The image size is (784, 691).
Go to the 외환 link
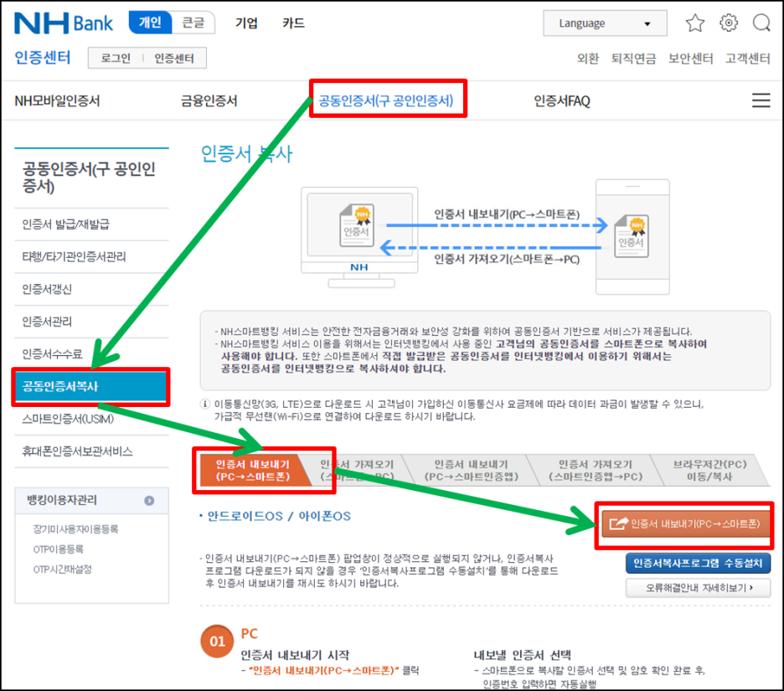[x=588, y=59]
